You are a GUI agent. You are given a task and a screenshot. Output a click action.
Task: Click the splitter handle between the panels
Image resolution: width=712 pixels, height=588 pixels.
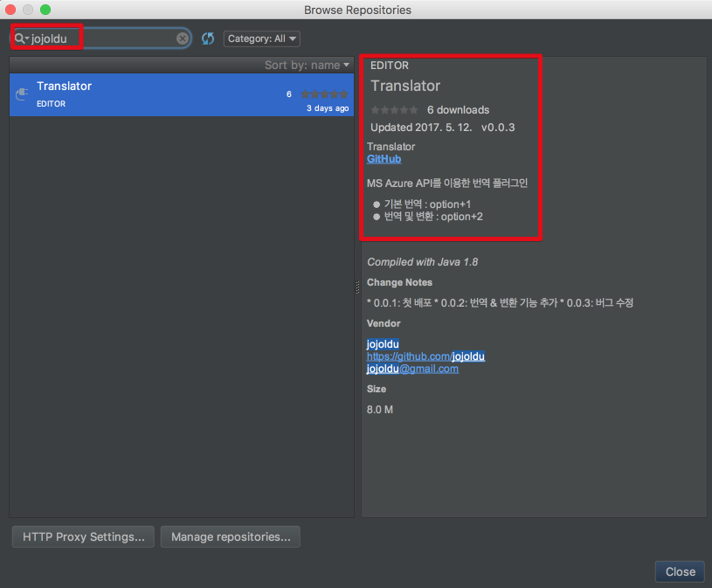357,287
